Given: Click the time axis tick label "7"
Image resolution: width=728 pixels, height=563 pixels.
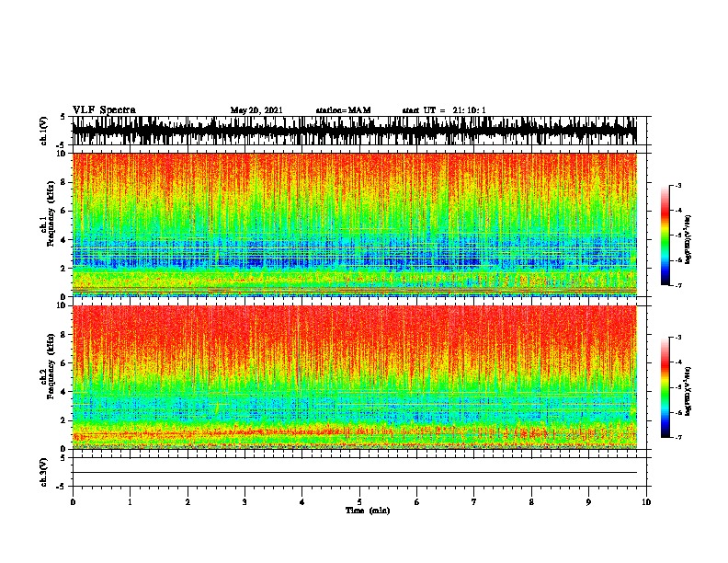Looking at the screenshot, I should [x=474, y=502].
